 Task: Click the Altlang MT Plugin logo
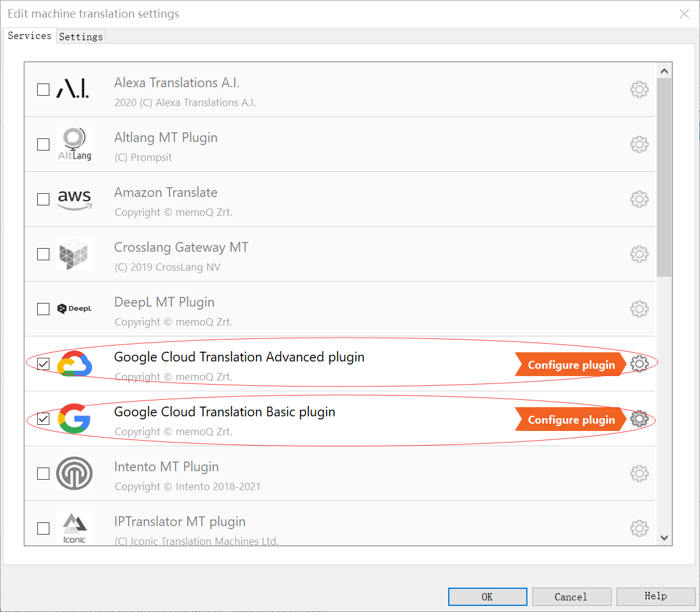coord(74,144)
